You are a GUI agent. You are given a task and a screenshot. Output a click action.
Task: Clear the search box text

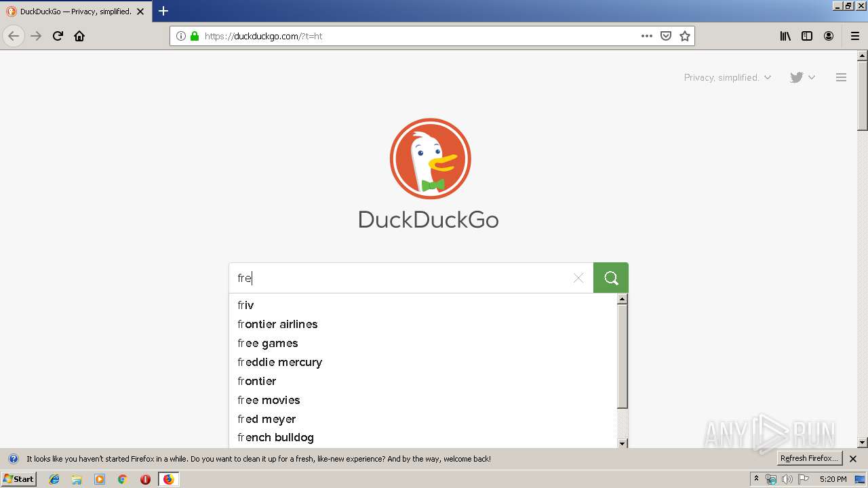coord(578,278)
